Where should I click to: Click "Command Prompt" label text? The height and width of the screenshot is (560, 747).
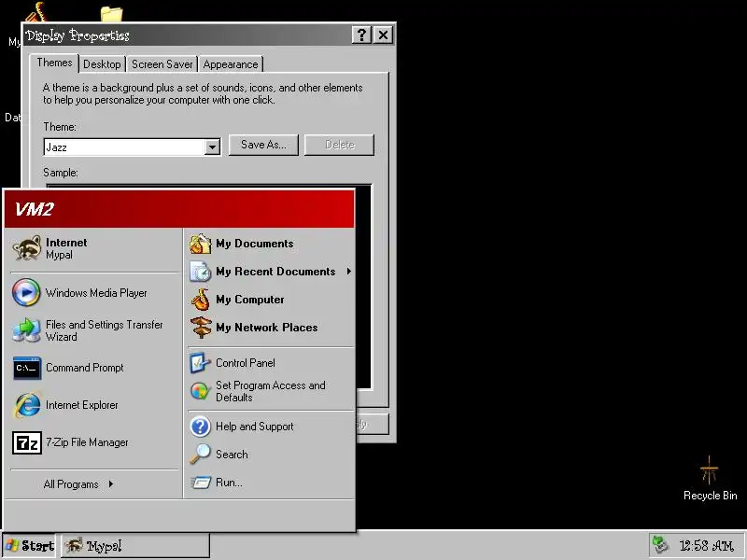click(x=85, y=368)
